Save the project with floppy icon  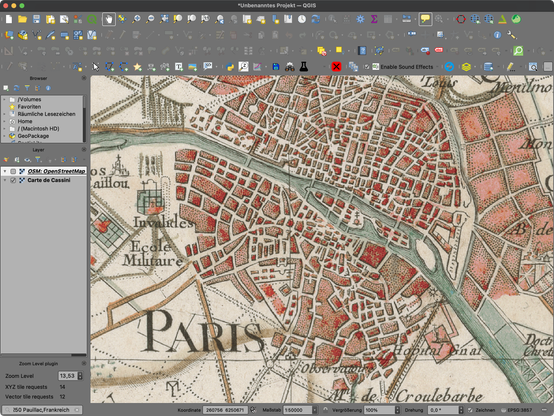click(x=36, y=19)
